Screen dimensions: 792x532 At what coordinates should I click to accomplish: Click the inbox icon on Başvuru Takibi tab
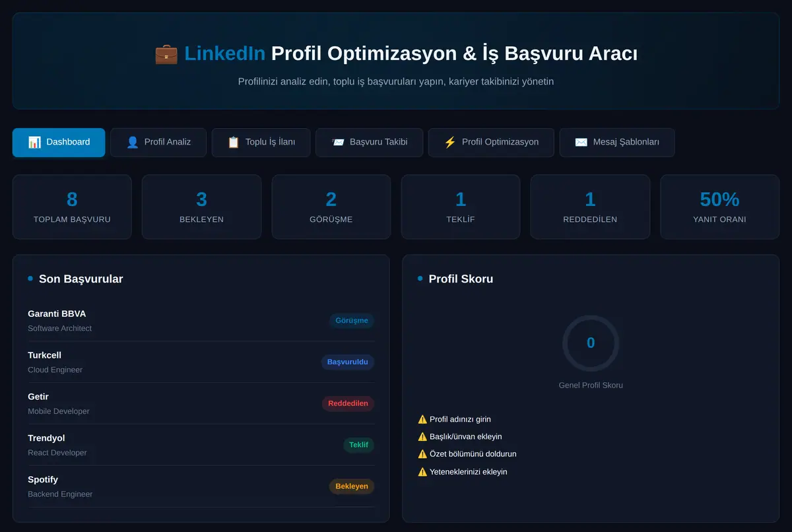(x=338, y=142)
